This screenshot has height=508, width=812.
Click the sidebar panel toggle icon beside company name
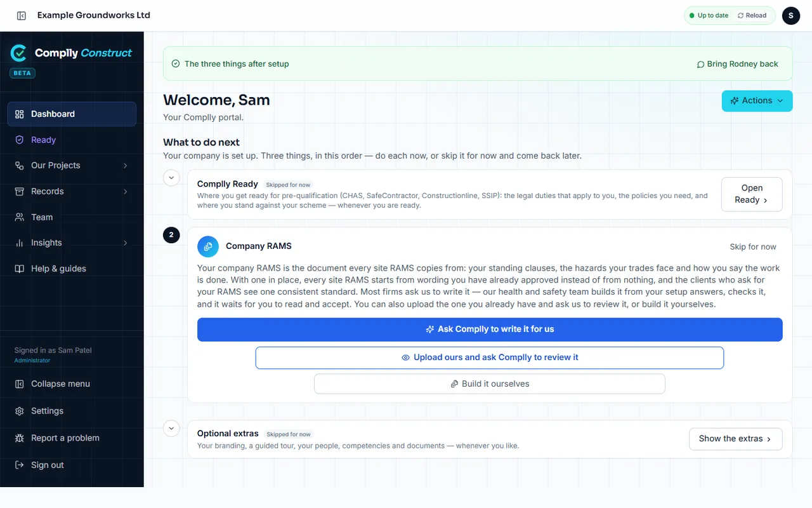pyautogui.click(x=21, y=15)
